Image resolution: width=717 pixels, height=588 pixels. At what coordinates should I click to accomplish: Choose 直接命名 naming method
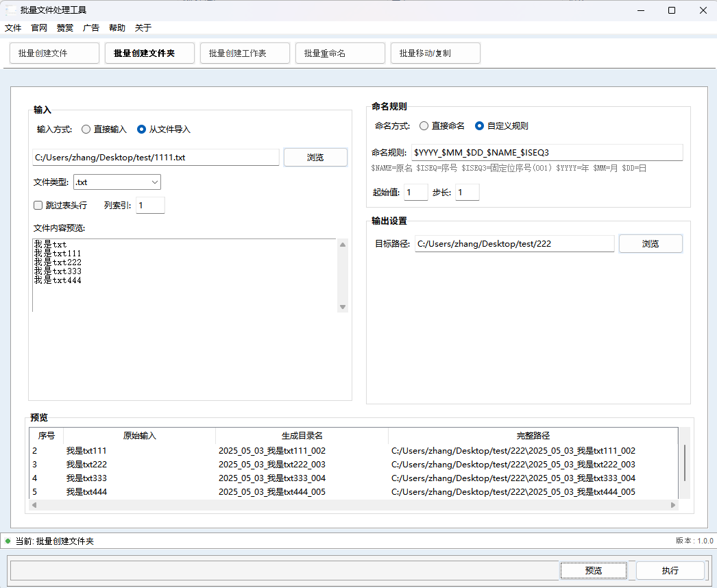coord(424,126)
